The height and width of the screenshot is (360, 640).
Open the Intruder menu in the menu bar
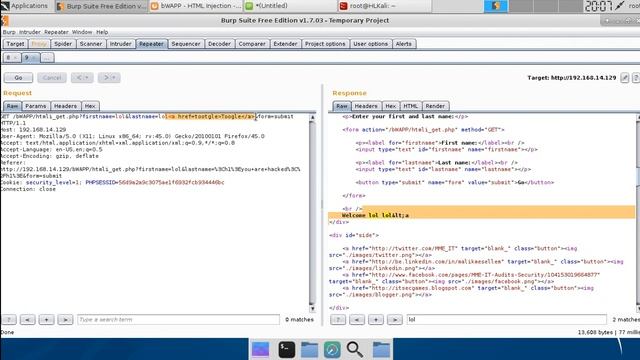[x=30, y=32]
